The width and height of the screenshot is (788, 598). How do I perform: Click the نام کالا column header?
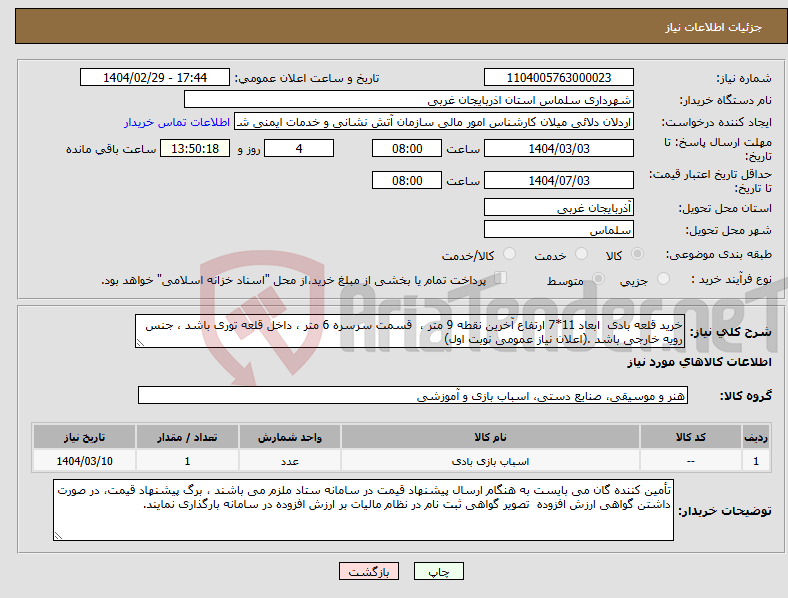pyautogui.click(x=490, y=437)
